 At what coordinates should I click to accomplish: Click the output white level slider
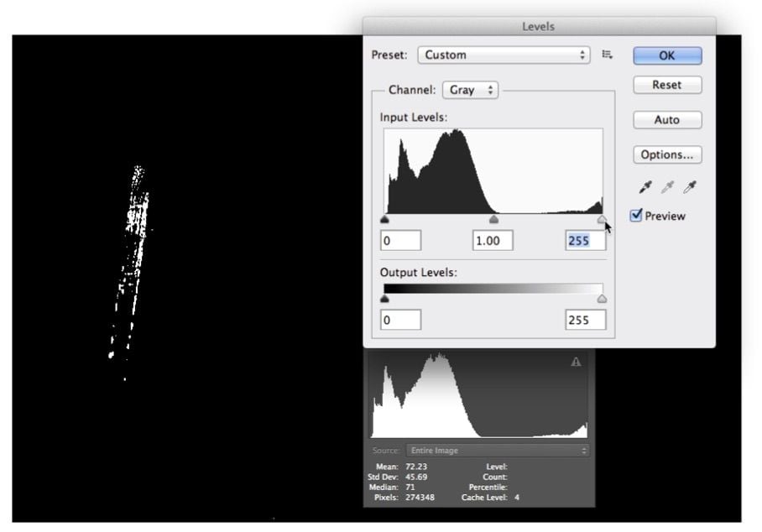coord(602,299)
